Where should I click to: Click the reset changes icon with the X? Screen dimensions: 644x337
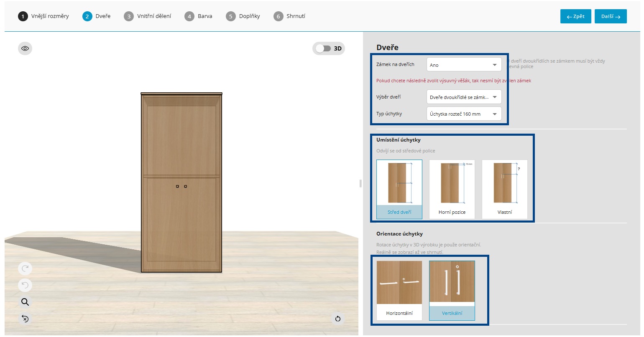click(x=25, y=319)
